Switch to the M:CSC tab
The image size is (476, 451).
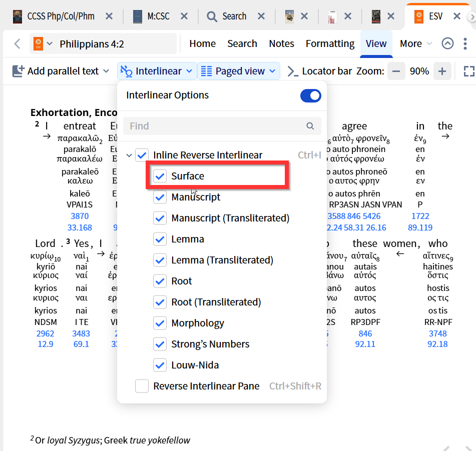(x=158, y=16)
